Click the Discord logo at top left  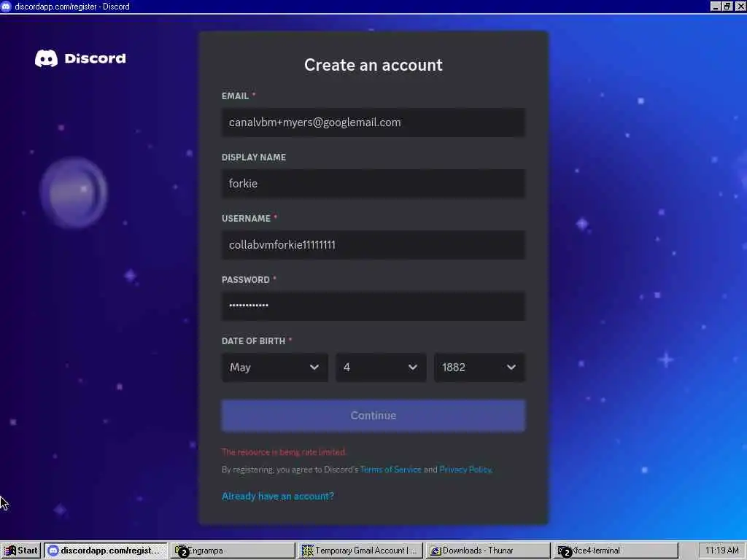(80, 58)
